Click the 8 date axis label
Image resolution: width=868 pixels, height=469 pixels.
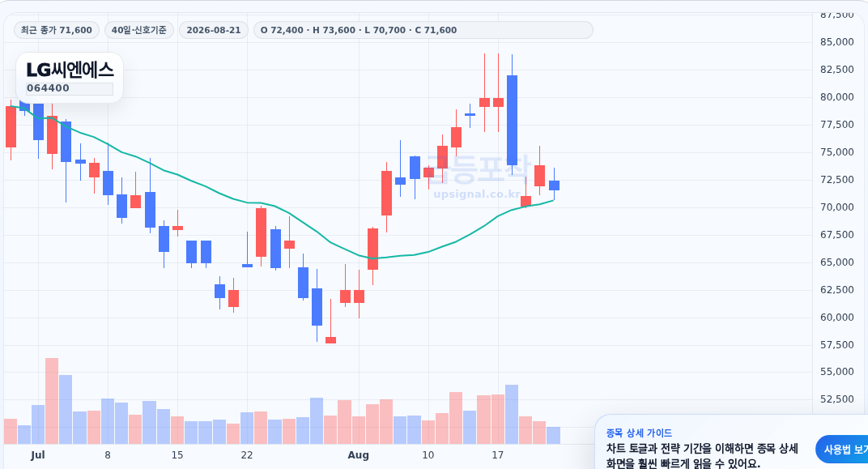click(108, 455)
